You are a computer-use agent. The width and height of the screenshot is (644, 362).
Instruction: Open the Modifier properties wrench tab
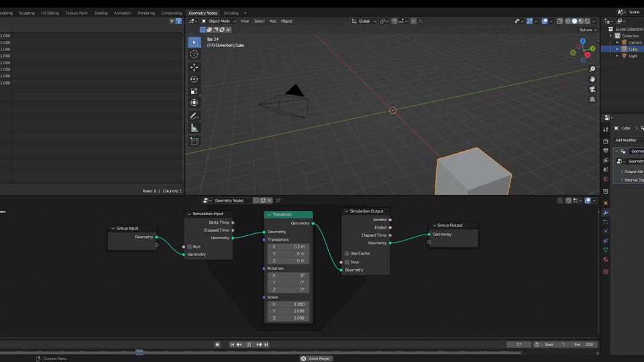(606, 213)
